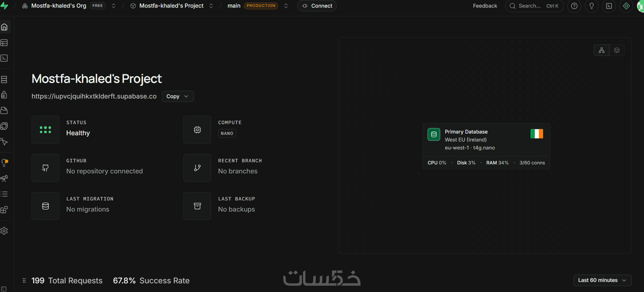The width and height of the screenshot is (644, 292).
Task: Click the 'RAM 34%' metric
Action: point(497,163)
